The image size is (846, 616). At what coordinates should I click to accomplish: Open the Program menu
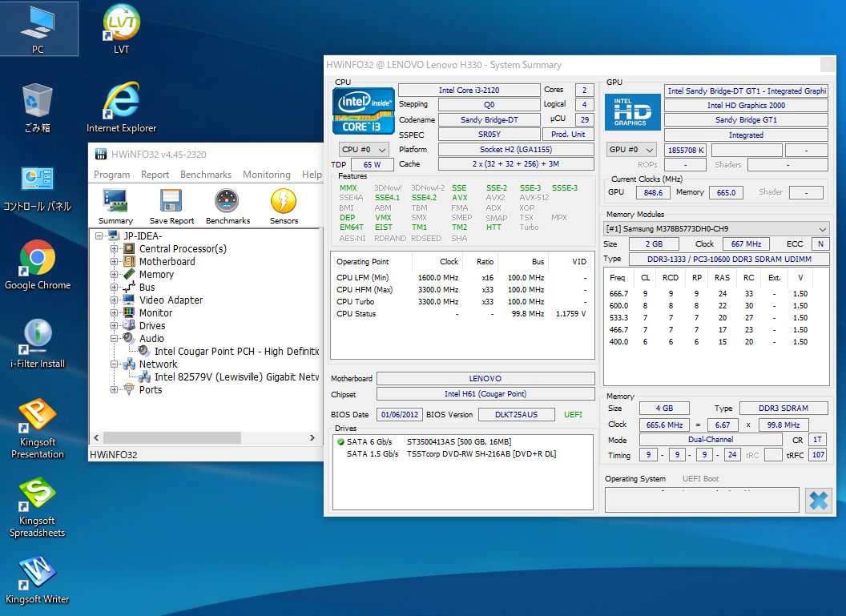[x=111, y=175]
